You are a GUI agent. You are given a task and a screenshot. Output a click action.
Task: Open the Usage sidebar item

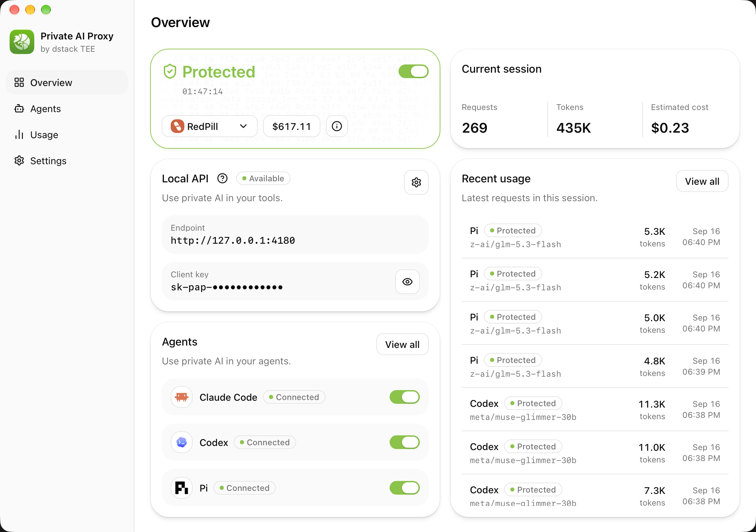pos(67,135)
